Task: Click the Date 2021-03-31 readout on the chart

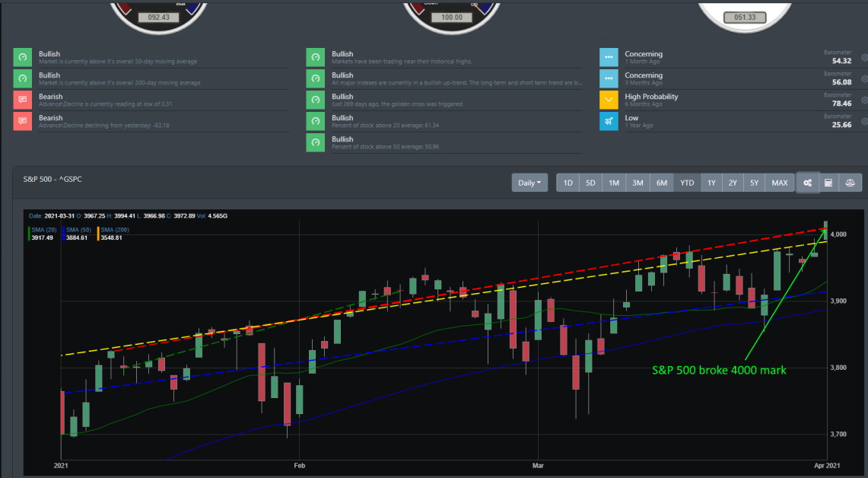Action: pos(52,216)
